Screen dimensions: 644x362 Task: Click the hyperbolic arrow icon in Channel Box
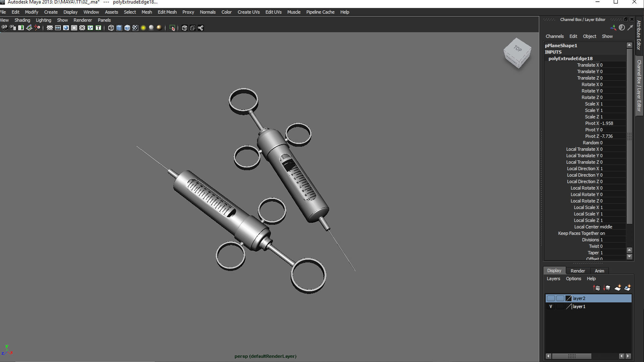tap(630, 28)
